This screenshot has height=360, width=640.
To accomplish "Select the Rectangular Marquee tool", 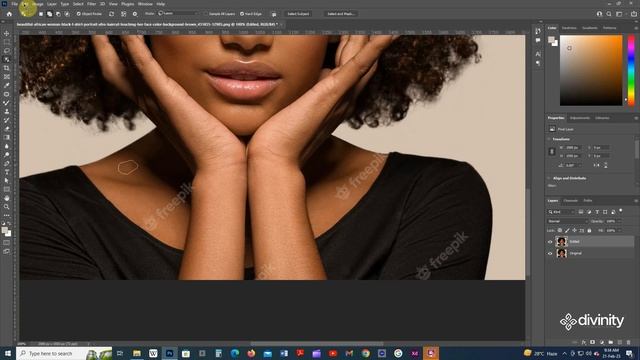I will [x=7, y=42].
